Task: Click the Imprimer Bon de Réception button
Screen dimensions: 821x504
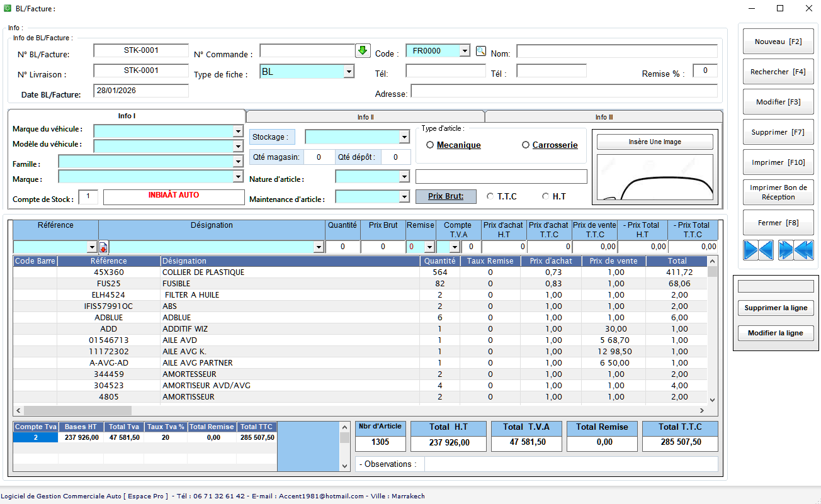Action: pos(778,192)
